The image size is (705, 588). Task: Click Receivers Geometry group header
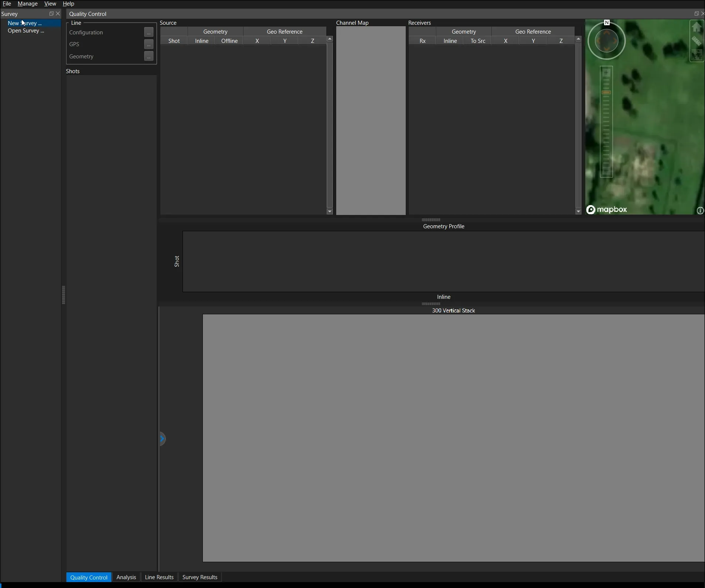coord(464,32)
